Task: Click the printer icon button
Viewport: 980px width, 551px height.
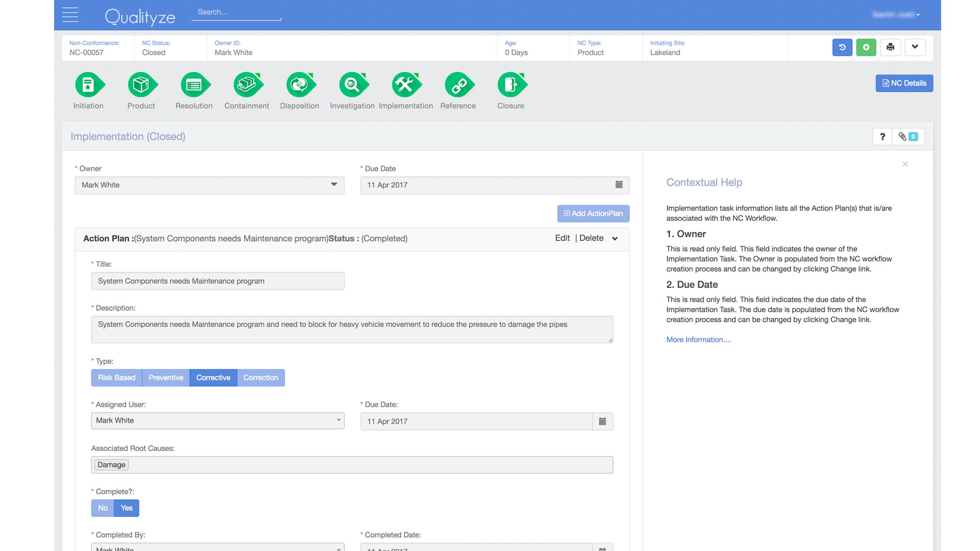Action: pos(890,47)
